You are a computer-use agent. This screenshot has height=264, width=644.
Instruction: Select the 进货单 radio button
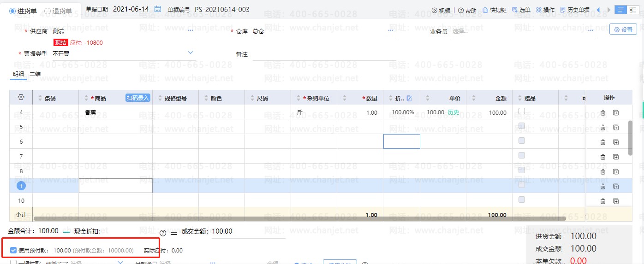[13, 11]
